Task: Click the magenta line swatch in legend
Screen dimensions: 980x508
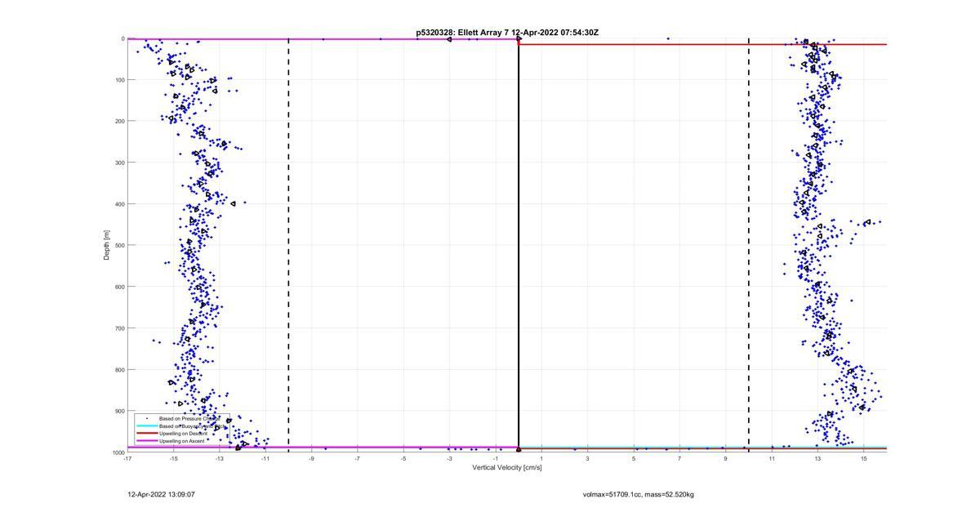Action: coord(146,441)
